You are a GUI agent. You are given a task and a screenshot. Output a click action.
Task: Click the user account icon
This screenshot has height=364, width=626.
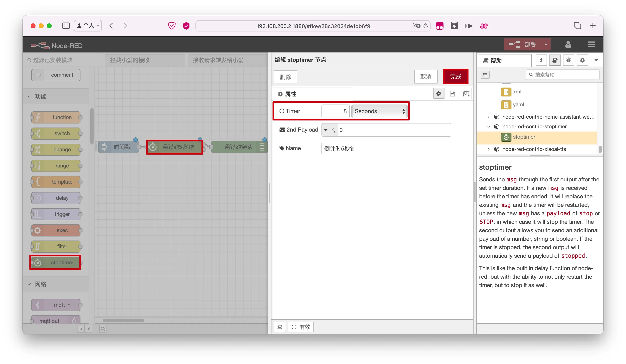(568, 44)
